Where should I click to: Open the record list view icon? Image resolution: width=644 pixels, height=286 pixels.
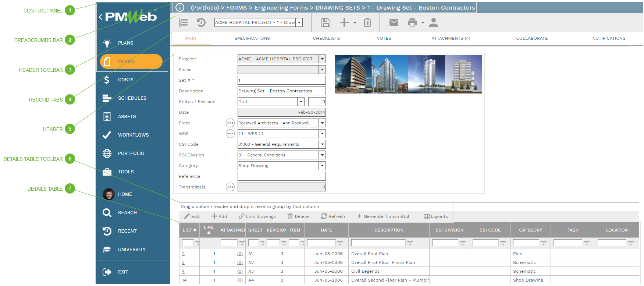coord(183,22)
